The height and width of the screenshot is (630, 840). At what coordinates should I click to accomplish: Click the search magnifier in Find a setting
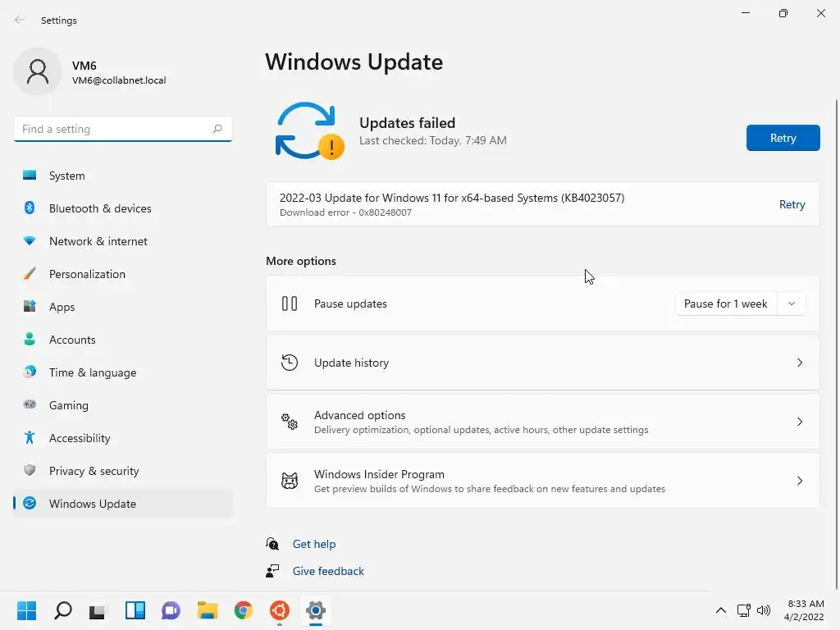(x=217, y=129)
